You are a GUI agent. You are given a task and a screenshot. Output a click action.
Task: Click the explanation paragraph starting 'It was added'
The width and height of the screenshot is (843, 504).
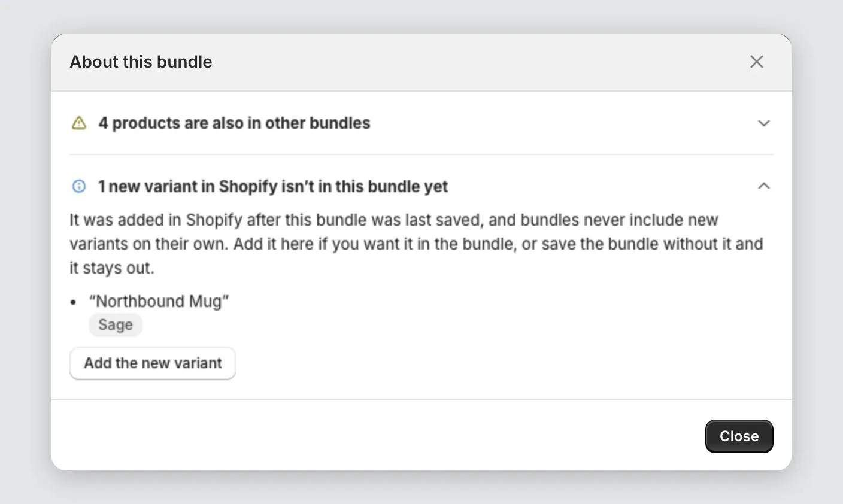click(417, 244)
